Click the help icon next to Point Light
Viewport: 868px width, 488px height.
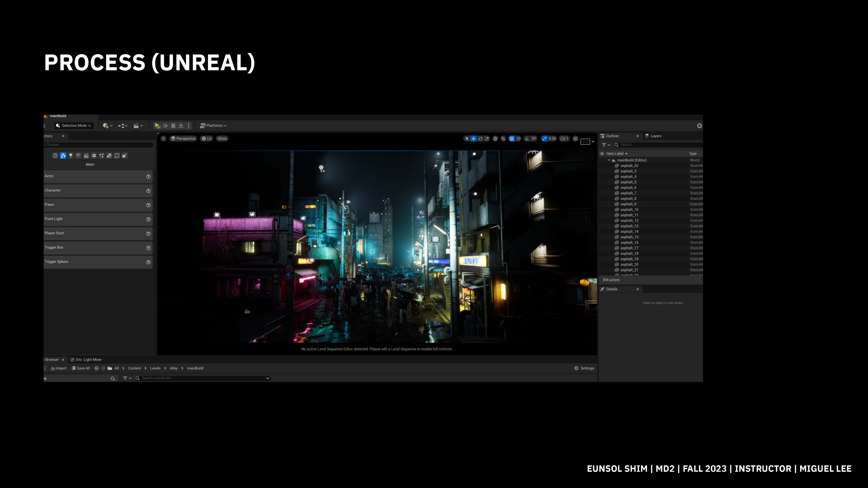pyautogui.click(x=148, y=219)
